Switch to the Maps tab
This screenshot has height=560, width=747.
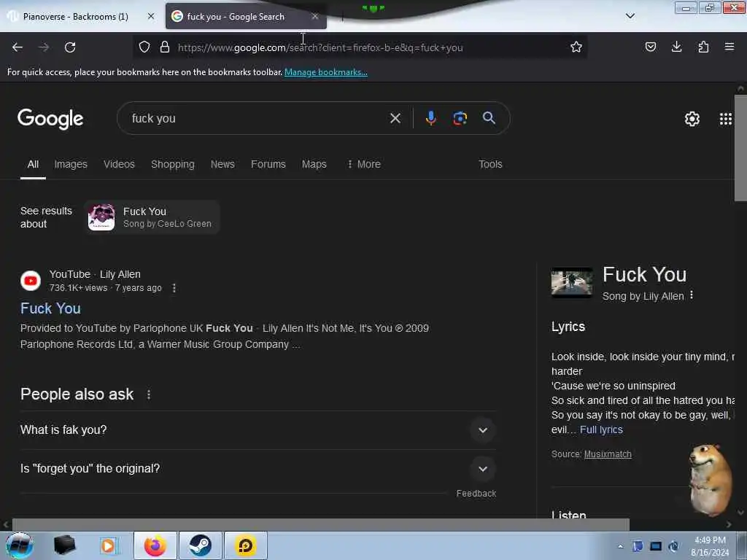tap(314, 164)
